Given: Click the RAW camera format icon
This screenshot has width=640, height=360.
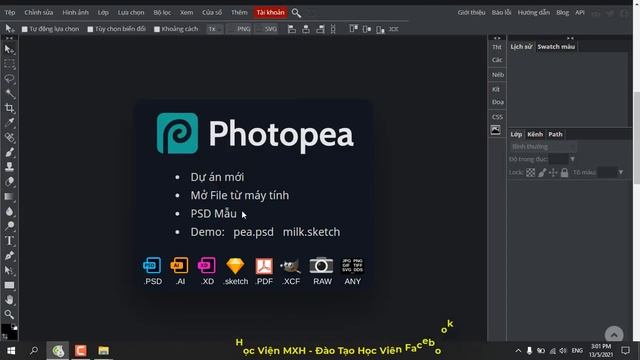Looking at the screenshot, I should 322,266.
